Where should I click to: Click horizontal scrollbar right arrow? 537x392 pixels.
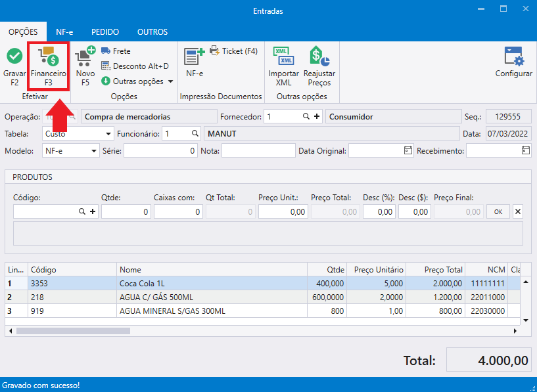tap(515, 331)
